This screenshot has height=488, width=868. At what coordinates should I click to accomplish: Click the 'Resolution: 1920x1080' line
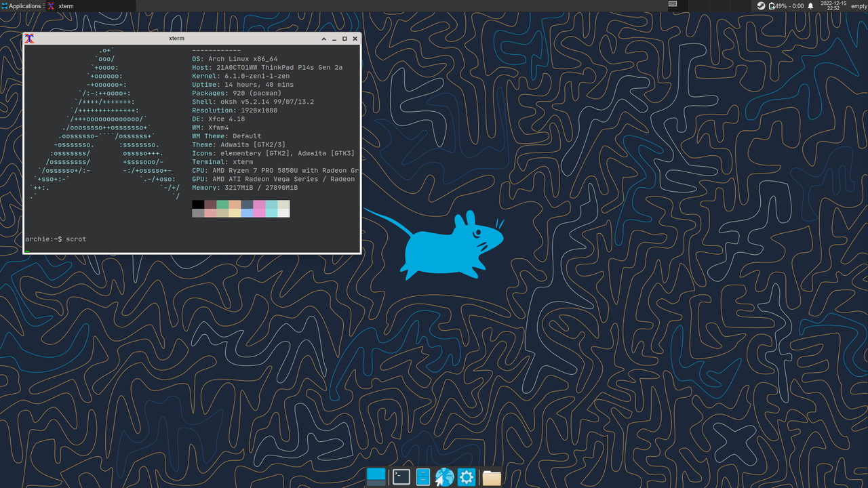[235, 110]
